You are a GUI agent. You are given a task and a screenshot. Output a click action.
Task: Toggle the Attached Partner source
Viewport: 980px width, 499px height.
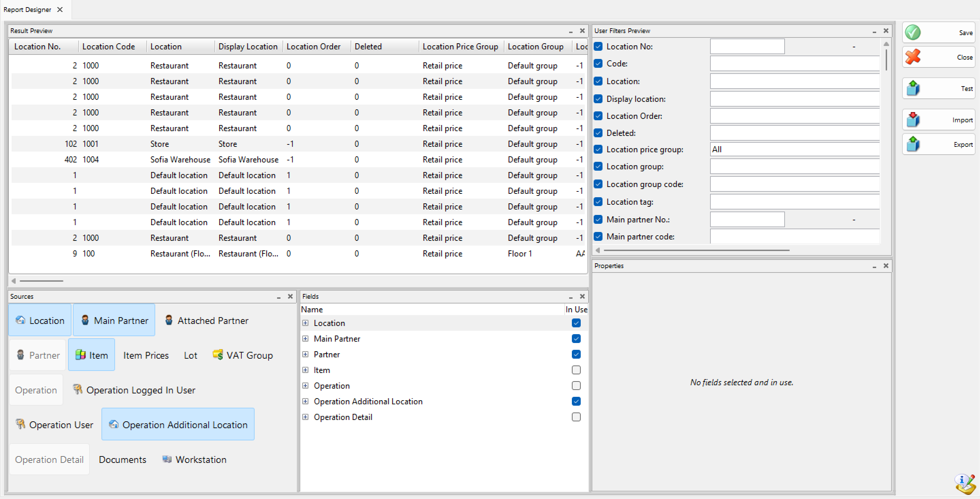click(x=207, y=321)
